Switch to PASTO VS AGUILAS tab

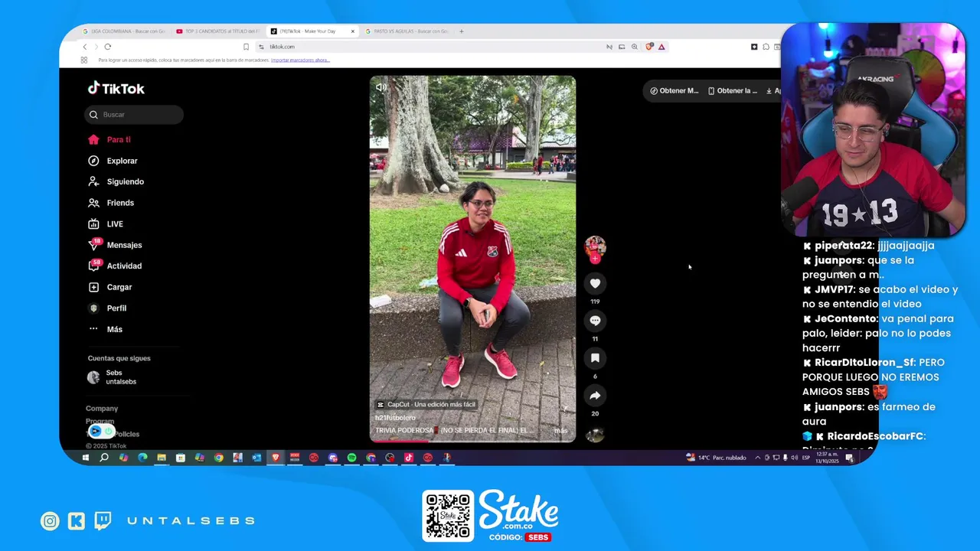(406, 31)
